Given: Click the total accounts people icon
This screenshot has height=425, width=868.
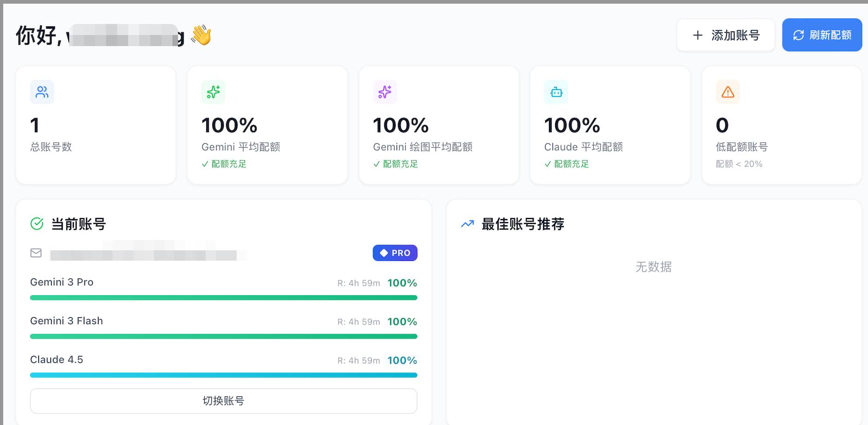Looking at the screenshot, I should [42, 92].
